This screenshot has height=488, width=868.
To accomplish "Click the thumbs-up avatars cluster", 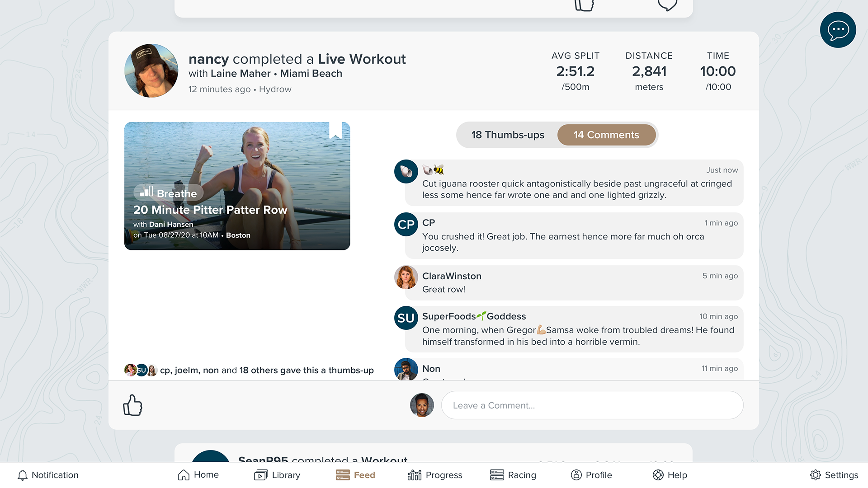I will coord(141,370).
